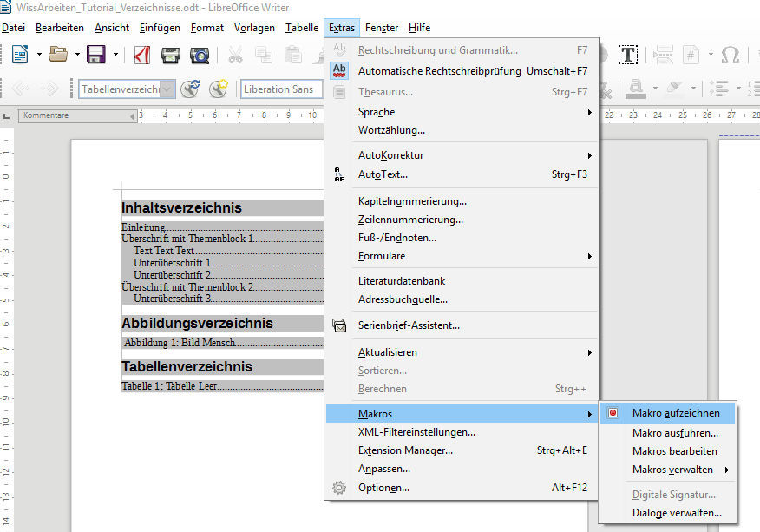The image size is (760, 532).
Task: Open the New Document dropdown arrow
Action: [39, 55]
